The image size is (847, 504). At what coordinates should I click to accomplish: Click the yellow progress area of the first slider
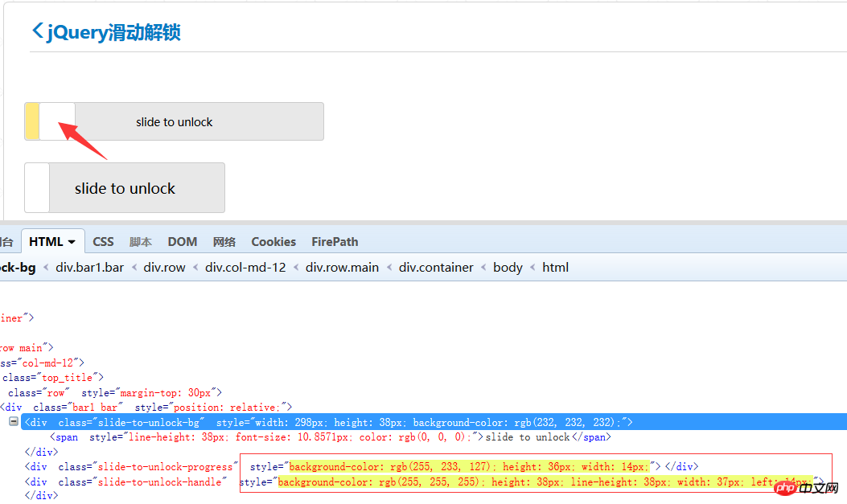click(x=31, y=121)
